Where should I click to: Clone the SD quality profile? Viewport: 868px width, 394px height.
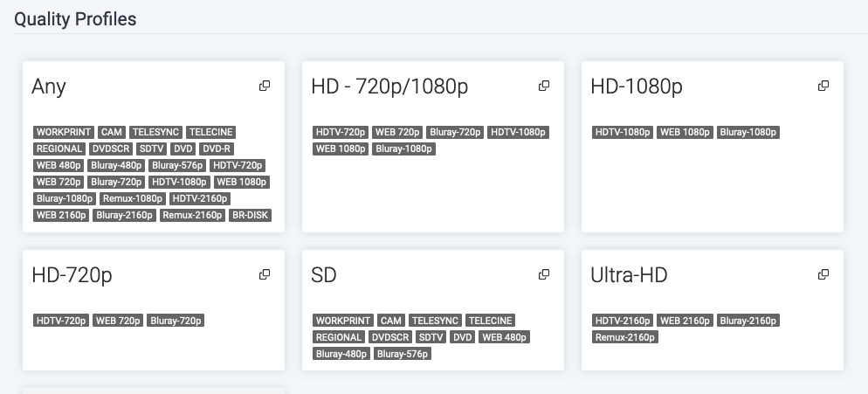coord(544,274)
